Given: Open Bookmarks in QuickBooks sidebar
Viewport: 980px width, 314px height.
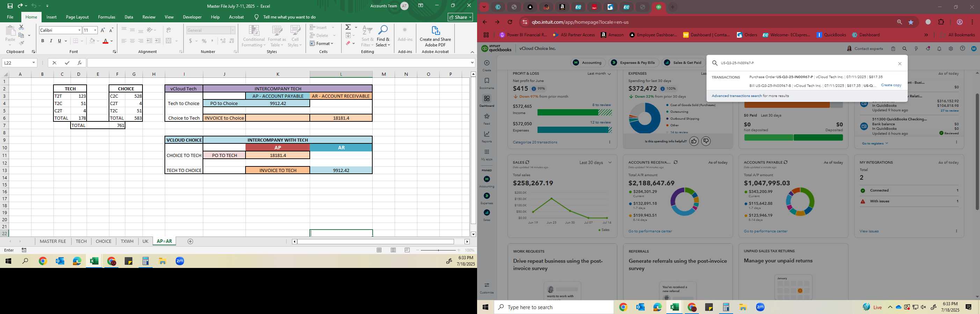Looking at the screenshot, I should pyautogui.click(x=487, y=81).
